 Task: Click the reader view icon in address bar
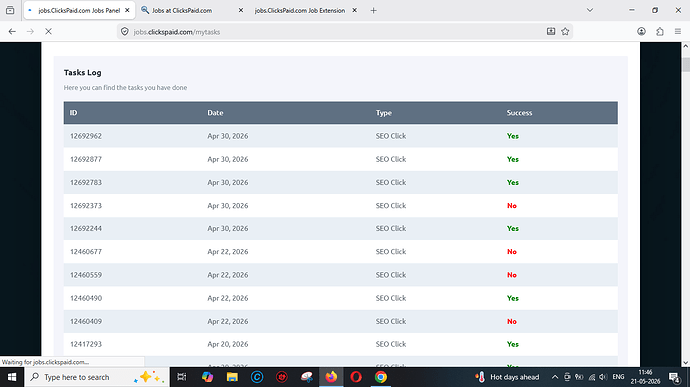551,31
